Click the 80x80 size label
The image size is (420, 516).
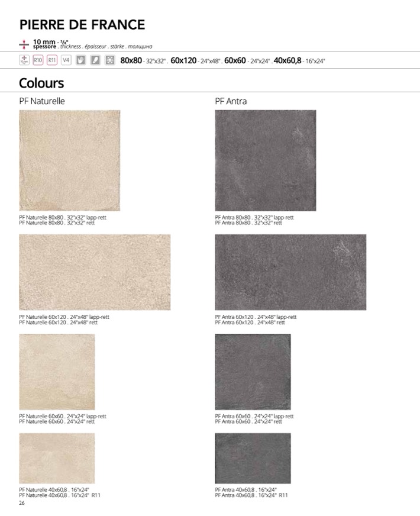click(x=131, y=60)
